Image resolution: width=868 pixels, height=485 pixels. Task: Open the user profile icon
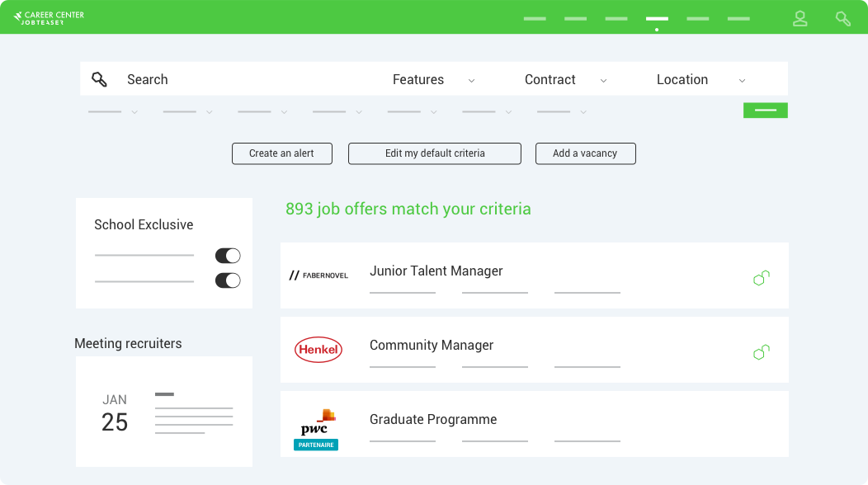pyautogui.click(x=800, y=19)
